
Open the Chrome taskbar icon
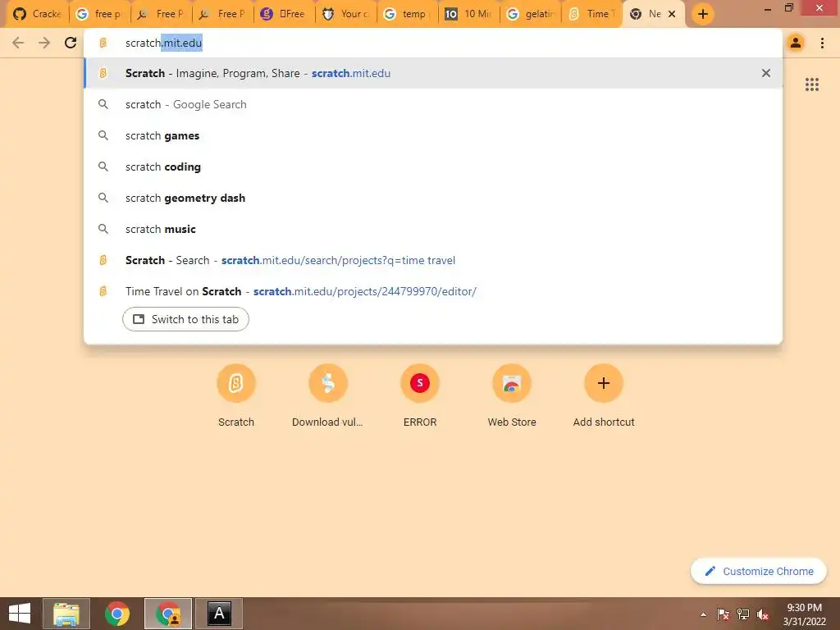(x=116, y=614)
